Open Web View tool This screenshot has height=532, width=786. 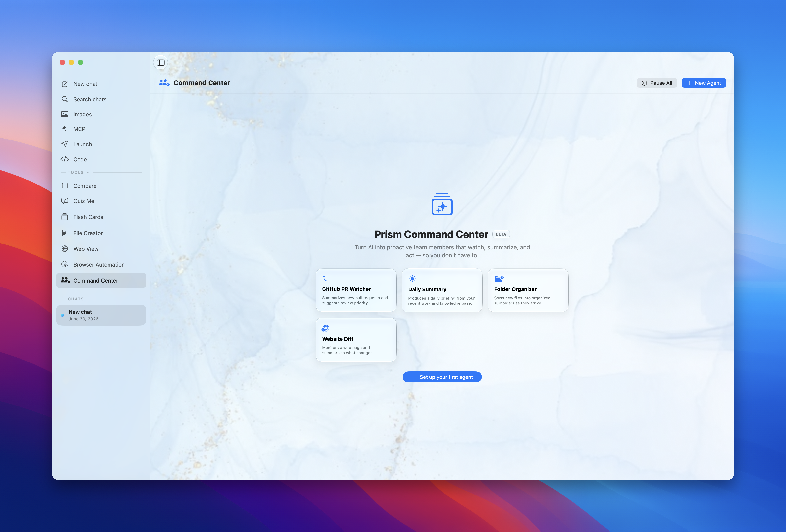point(101,249)
